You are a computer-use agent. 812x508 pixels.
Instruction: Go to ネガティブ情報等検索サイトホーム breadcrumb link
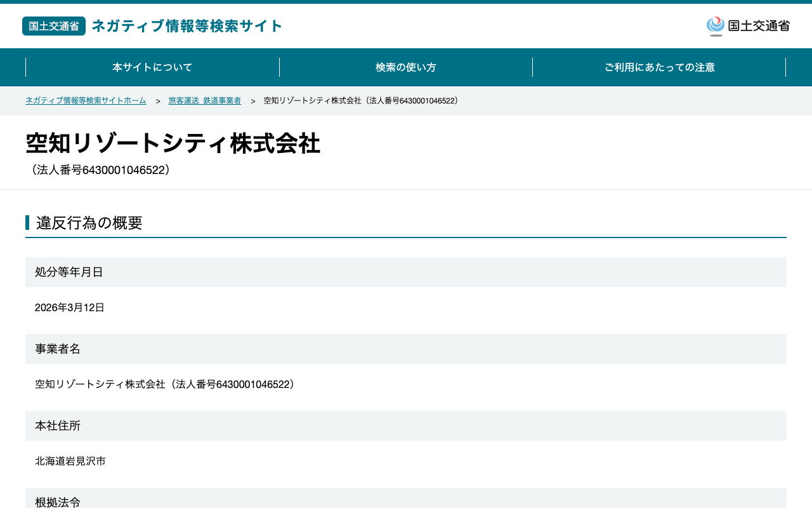tap(86, 101)
